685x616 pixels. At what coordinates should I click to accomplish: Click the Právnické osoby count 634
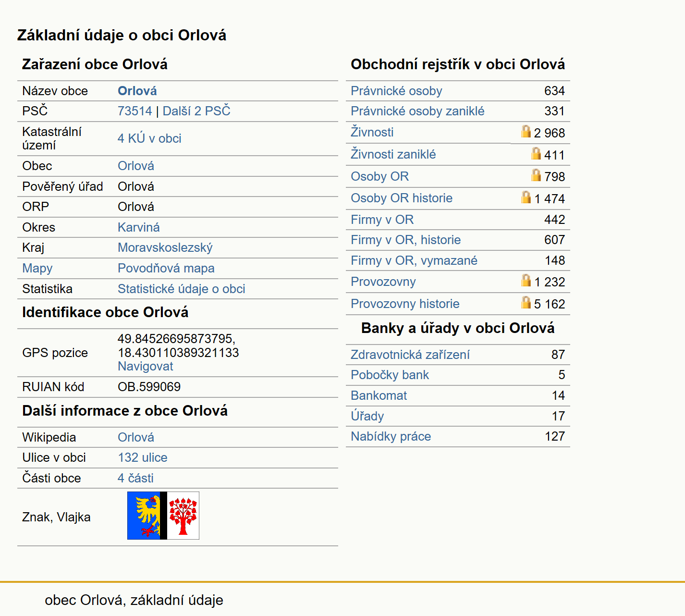coord(554,91)
